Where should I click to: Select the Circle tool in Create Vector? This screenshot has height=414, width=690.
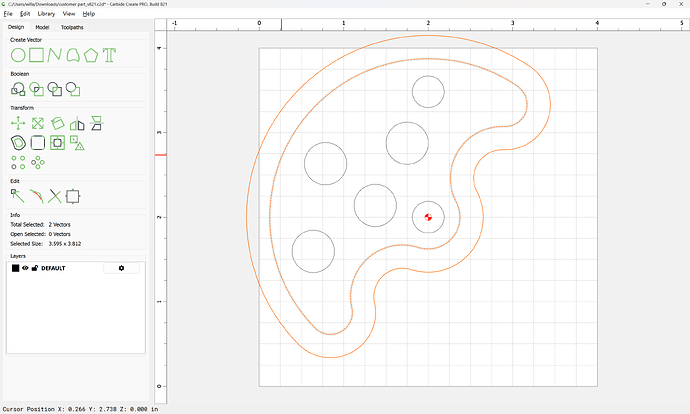[x=18, y=54]
